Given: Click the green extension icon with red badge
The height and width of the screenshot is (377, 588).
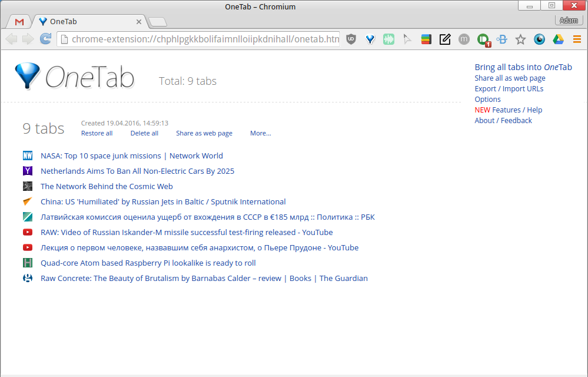Looking at the screenshot, I should tap(483, 40).
